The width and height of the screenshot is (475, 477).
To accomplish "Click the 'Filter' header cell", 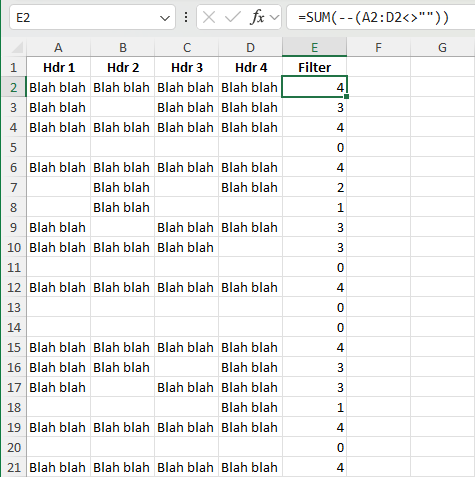I will pos(315,67).
